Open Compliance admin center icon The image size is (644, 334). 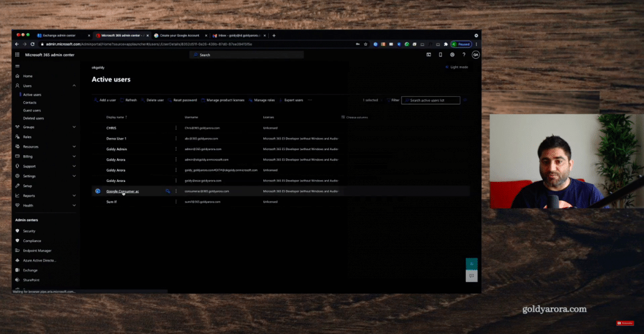coord(18,241)
